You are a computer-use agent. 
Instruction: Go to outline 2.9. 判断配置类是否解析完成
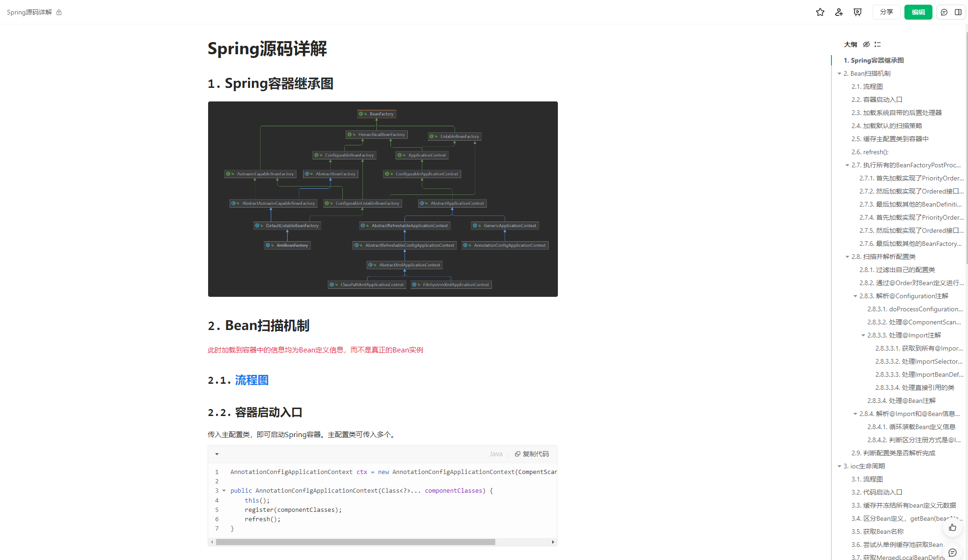(x=893, y=453)
